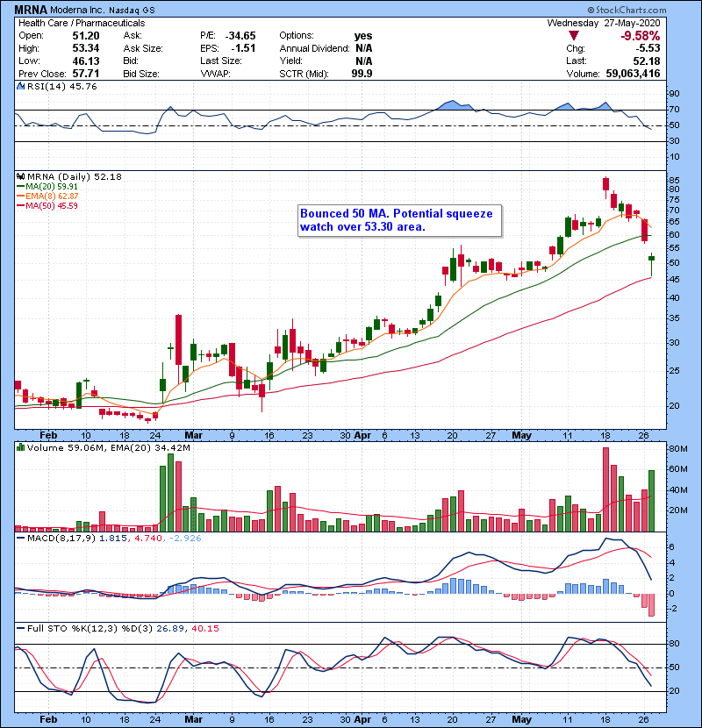Image resolution: width=702 pixels, height=728 pixels.
Task: Click the 'MACD(8,17,9)' panel label
Action: (x=61, y=539)
